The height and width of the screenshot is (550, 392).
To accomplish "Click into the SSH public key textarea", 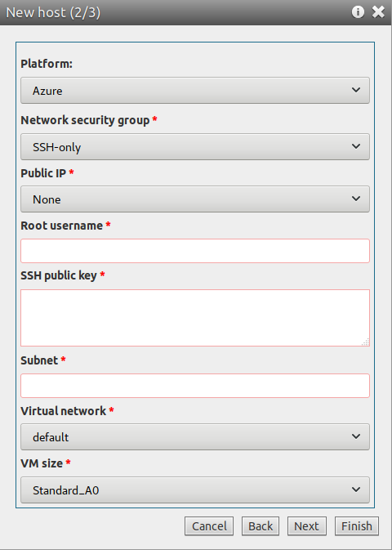I will coord(195,318).
